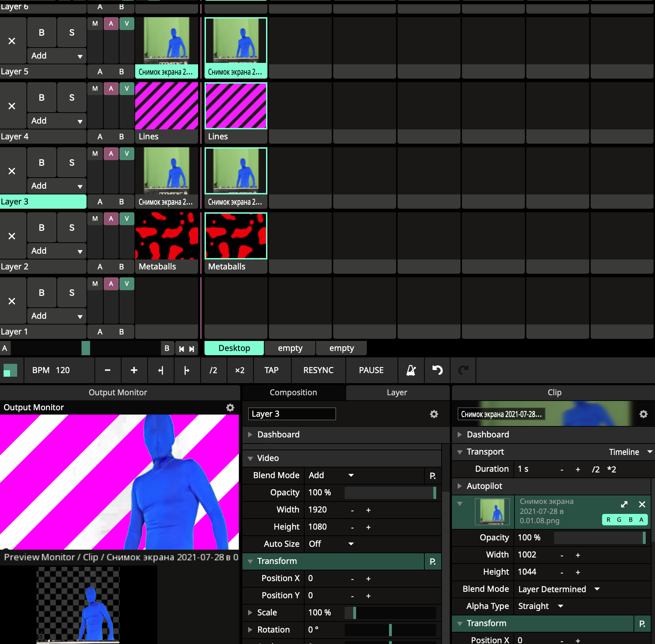
Task: Open Output Monitor settings gear
Action: [230, 408]
